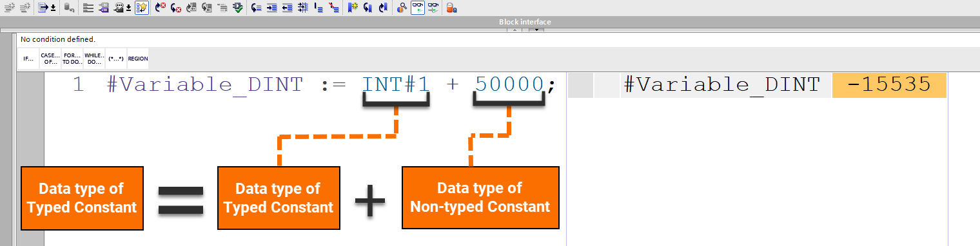Click the IF... favorite button
The image size is (980, 246).
tap(28, 59)
